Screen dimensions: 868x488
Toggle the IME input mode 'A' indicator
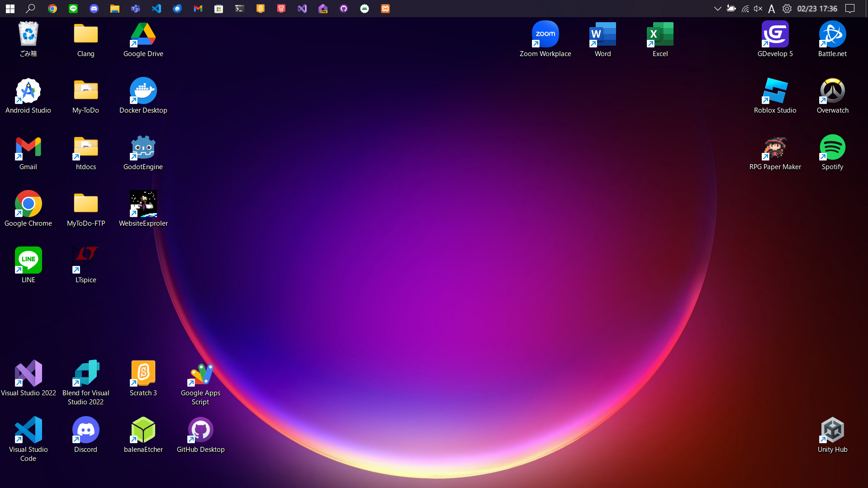[x=772, y=9]
